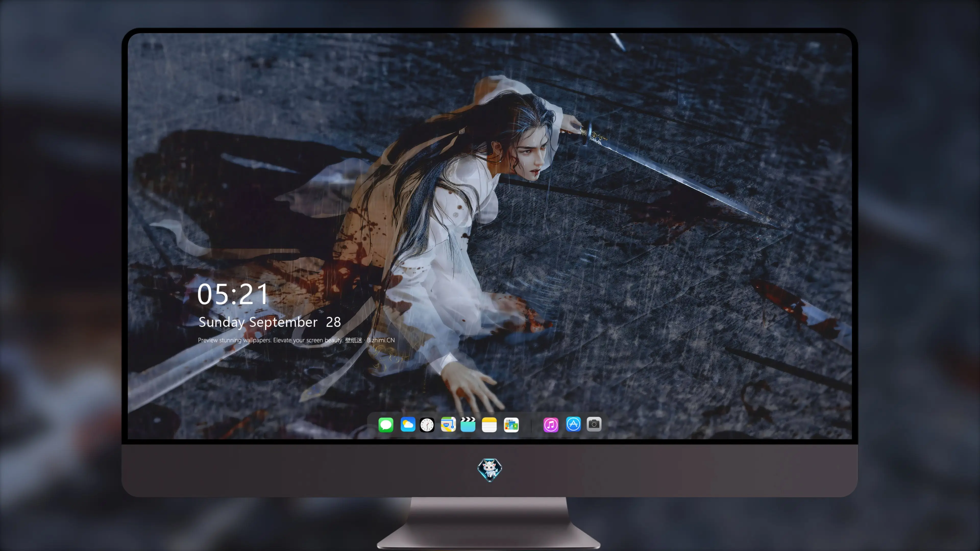
Task: Click the 'Bizhimi.CN' text
Action: [381, 340]
